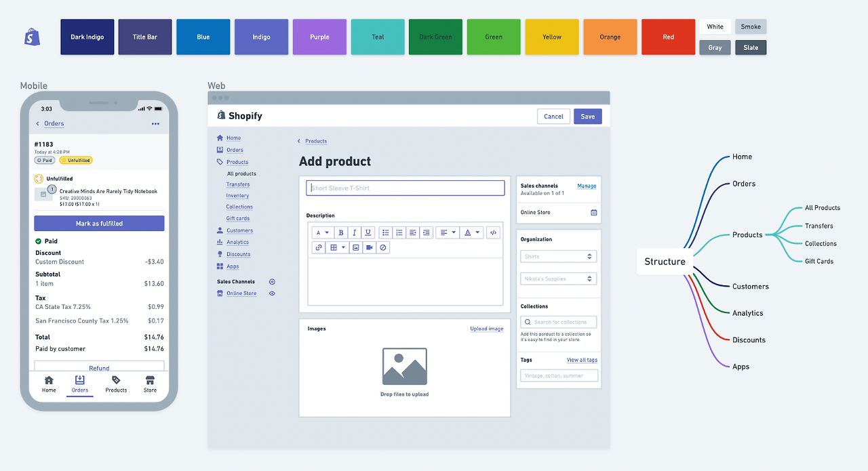Insert a link in the description editor
The image size is (868, 471).
pos(319,247)
